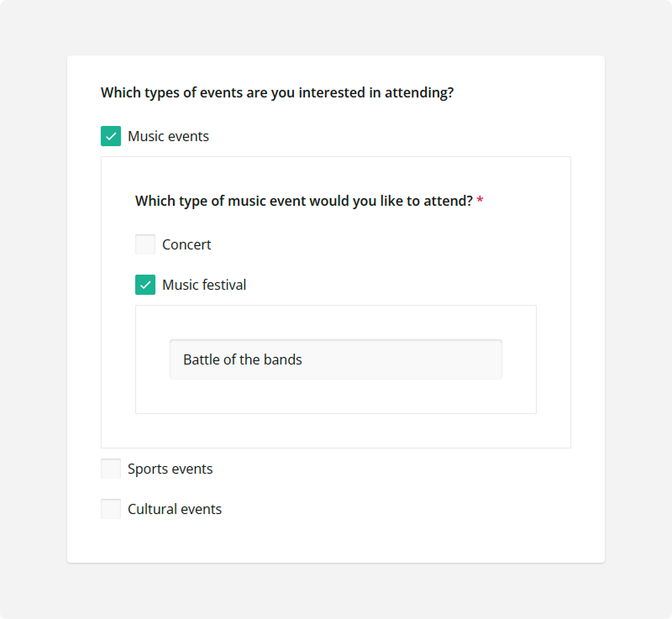Enable the Sports events checkbox

[110, 468]
